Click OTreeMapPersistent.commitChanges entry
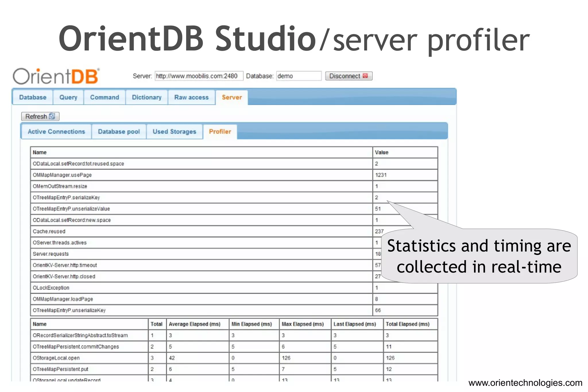The image size is (588, 392). coord(234,347)
